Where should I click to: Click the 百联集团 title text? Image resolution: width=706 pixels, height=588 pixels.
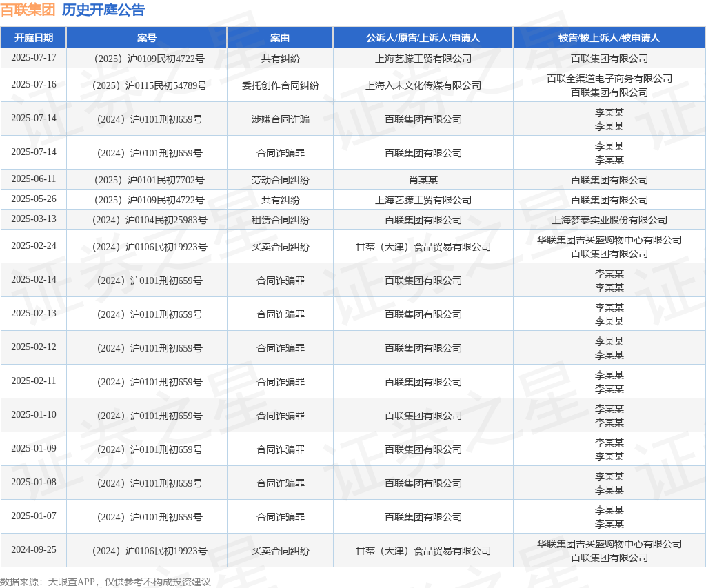[x=28, y=10]
